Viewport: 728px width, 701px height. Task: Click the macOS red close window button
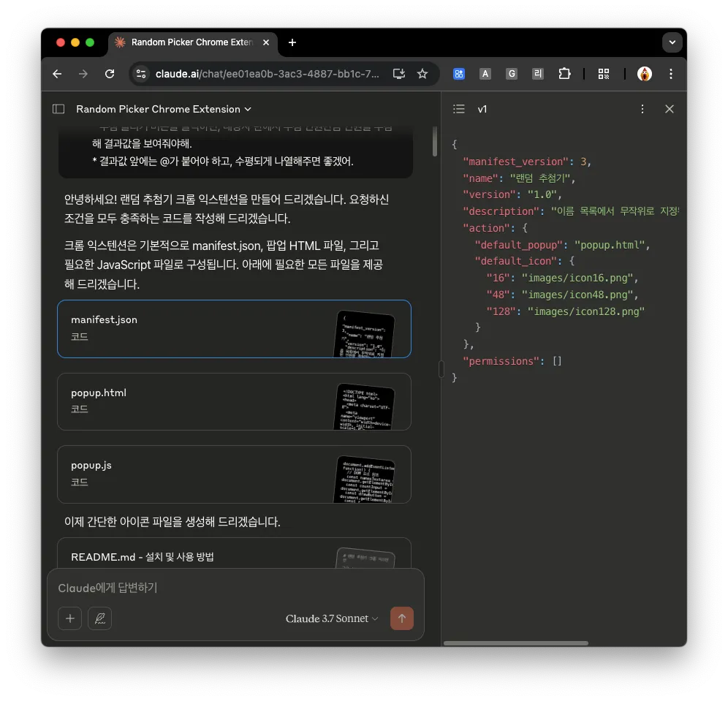[x=61, y=42]
